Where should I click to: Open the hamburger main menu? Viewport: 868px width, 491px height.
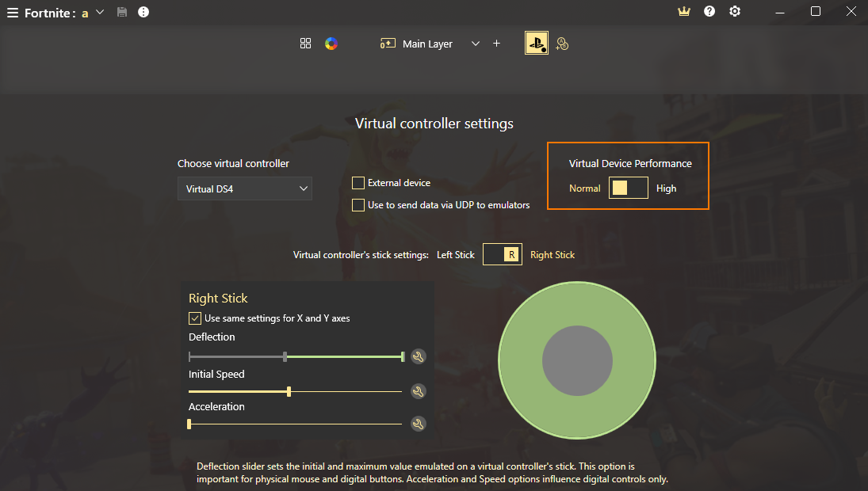12,13
